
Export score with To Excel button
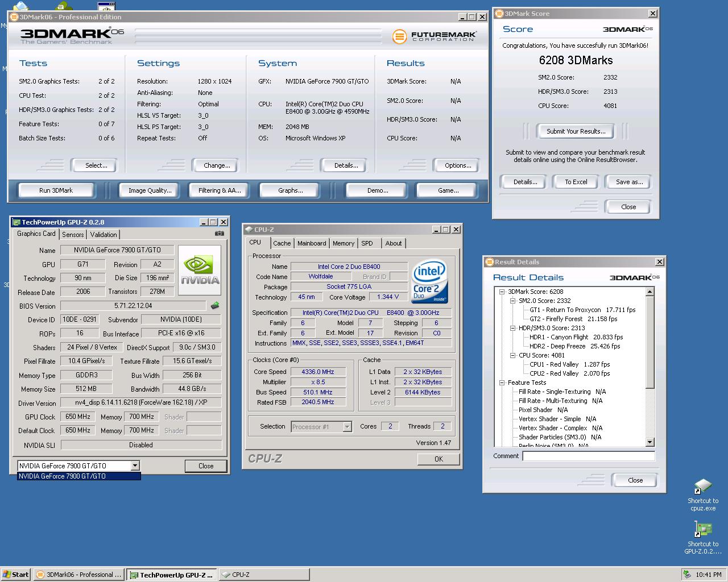coord(576,182)
